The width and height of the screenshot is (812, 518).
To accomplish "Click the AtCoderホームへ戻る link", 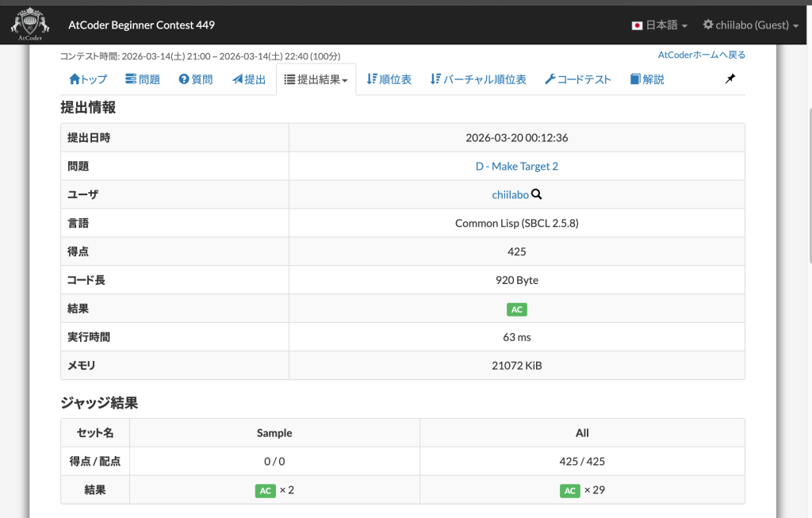I will (701, 54).
